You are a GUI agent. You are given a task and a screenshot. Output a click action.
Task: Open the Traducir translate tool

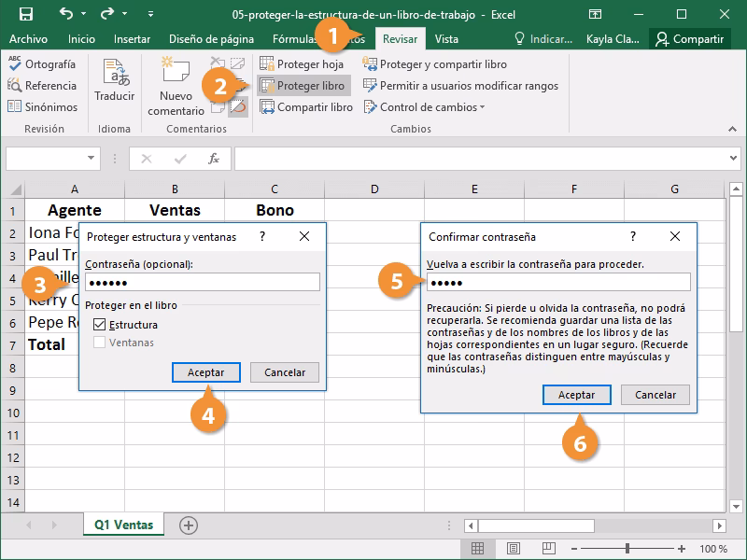[x=115, y=82]
